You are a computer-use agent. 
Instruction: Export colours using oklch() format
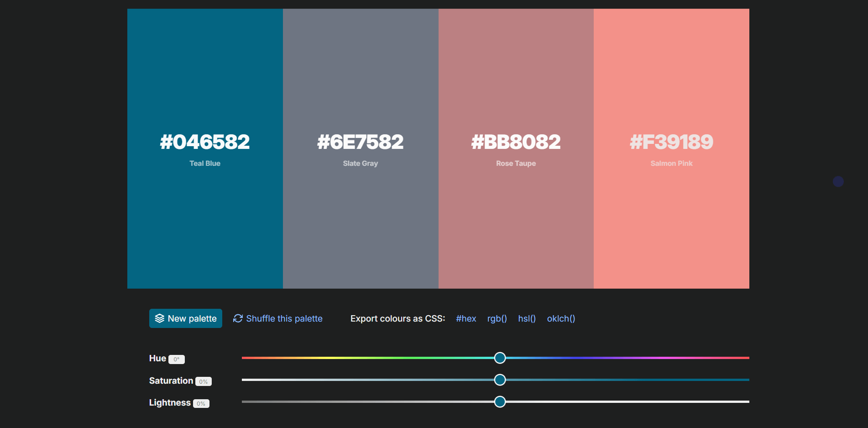pyautogui.click(x=561, y=318)
